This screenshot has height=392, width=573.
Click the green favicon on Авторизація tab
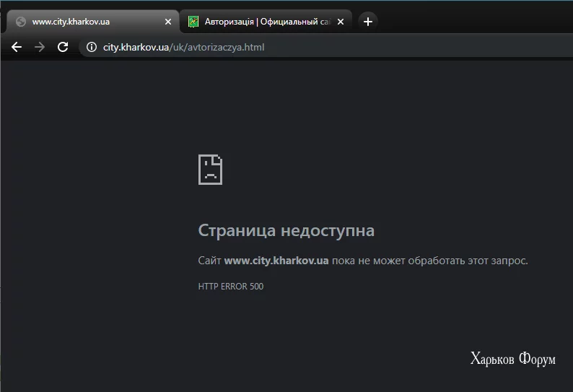[x=193, y=22]
